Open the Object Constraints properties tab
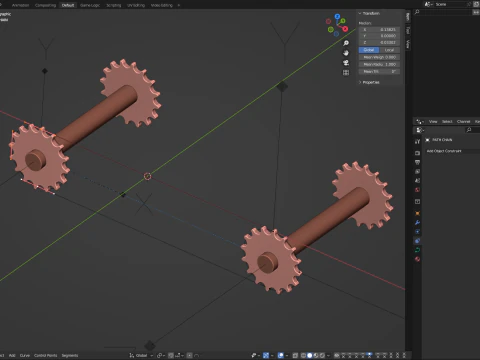 click(417, 241)
